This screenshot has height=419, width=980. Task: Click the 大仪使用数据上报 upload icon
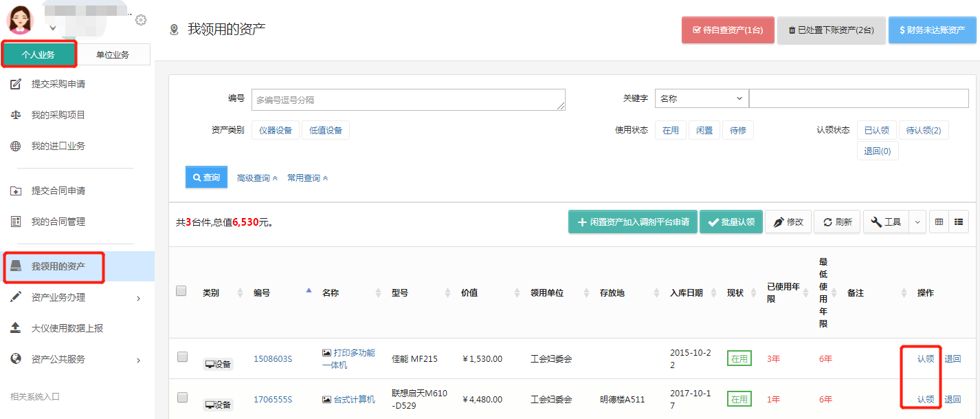click(x=16, y=328)
